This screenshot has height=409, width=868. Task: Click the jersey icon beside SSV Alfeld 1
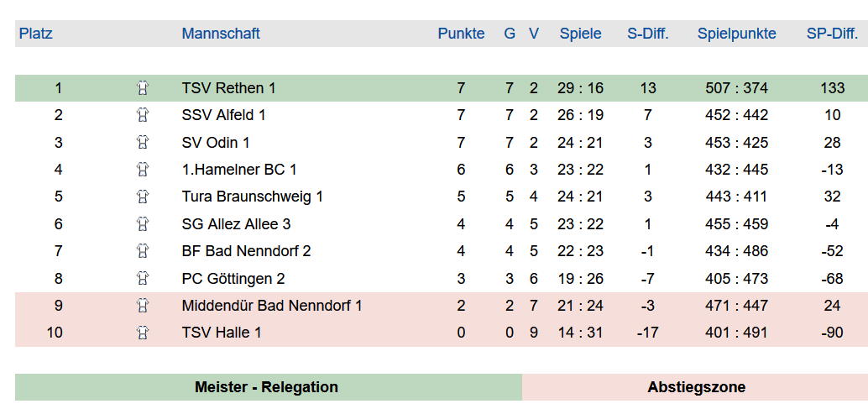click(x=143, y=115)
